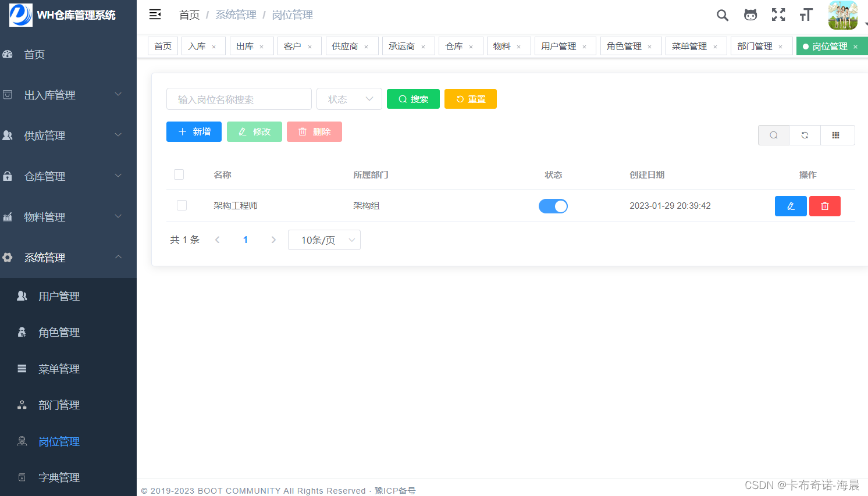Open the 10条/页 page size dropdown

click(324, 240)
